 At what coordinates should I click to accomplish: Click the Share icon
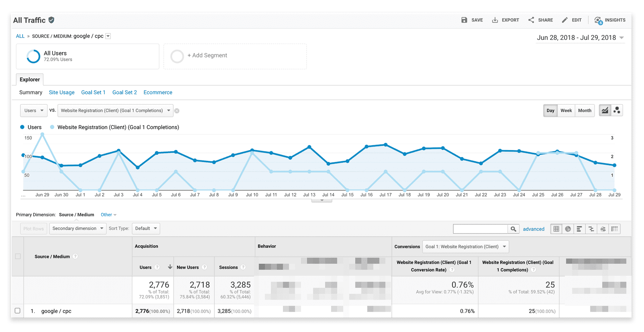tap(531, 20)
